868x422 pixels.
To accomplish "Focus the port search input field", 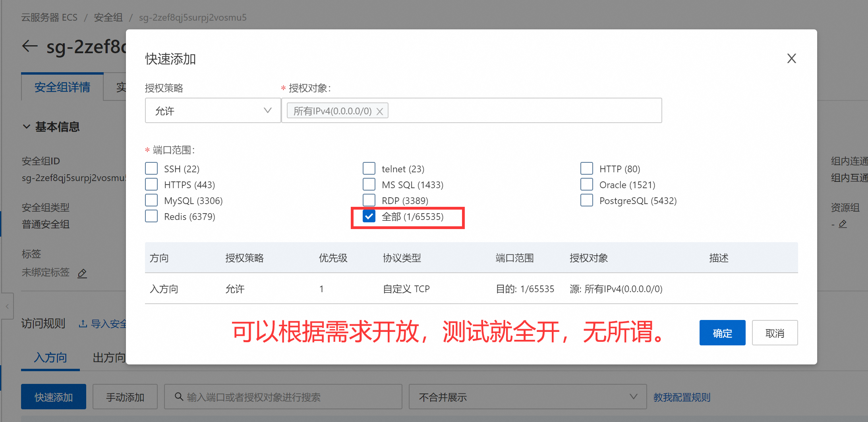I will click(x=283, y=397).
